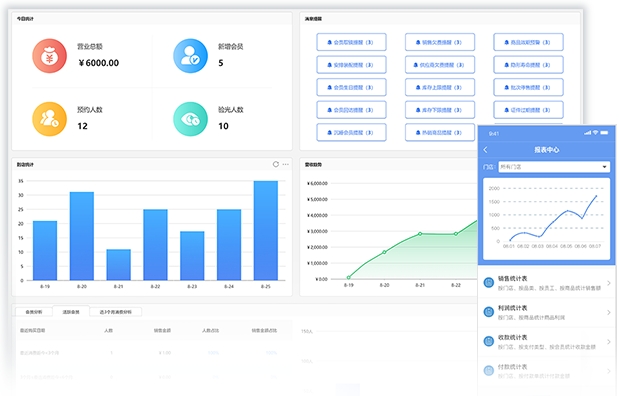Click the red 营业总额 money bag icon
619x396 pixels.
49,56
